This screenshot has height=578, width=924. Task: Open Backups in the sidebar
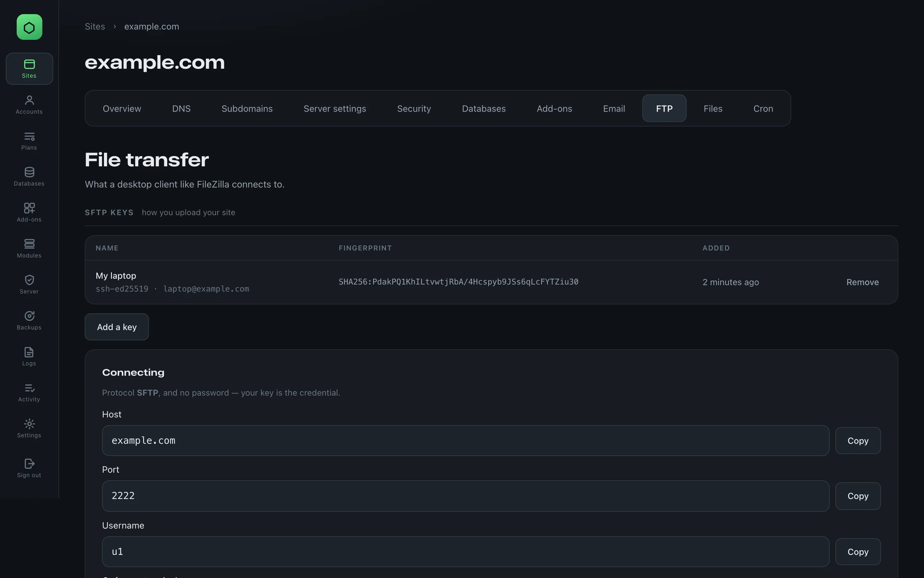[30, 320]
